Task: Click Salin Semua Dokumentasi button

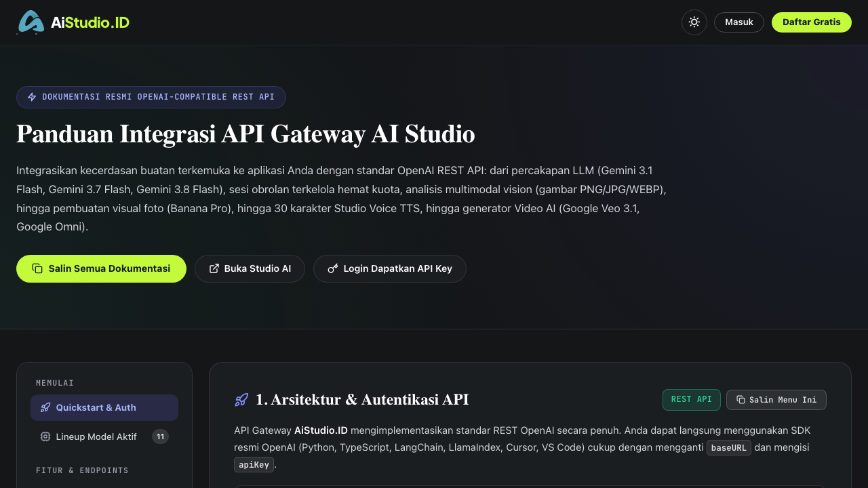Action: coord(101,268)
